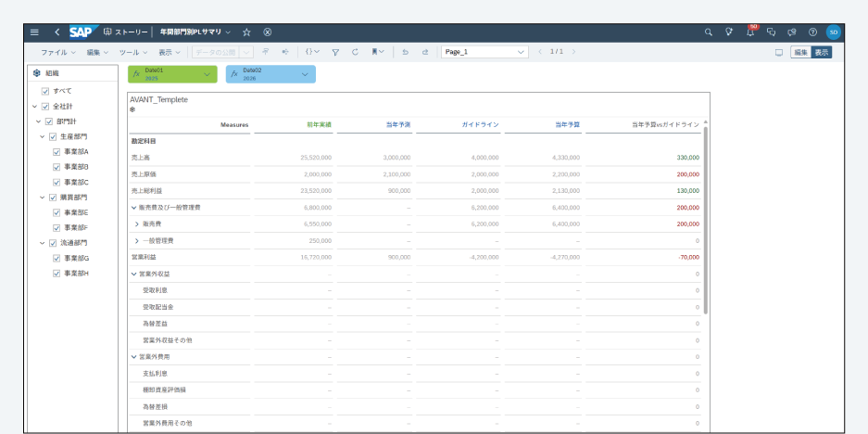Open the search magnifier icon
The height and width of the screenshot is (434, 868).
709,32
